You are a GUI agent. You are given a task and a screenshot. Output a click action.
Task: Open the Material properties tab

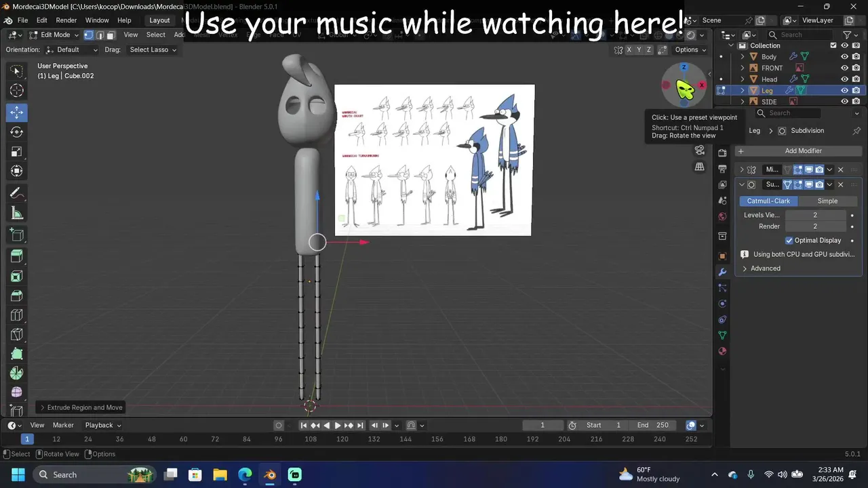(x=722, y=351)
